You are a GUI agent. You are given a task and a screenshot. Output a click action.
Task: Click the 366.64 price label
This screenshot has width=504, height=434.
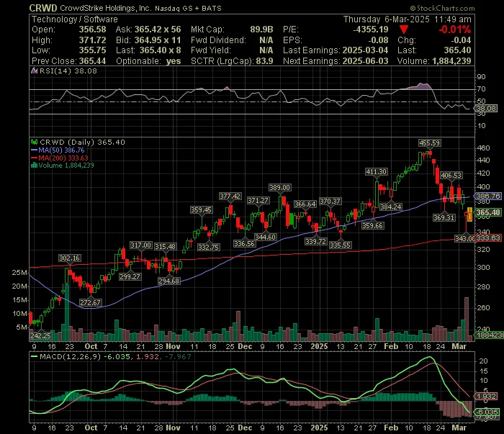point(305,204)
